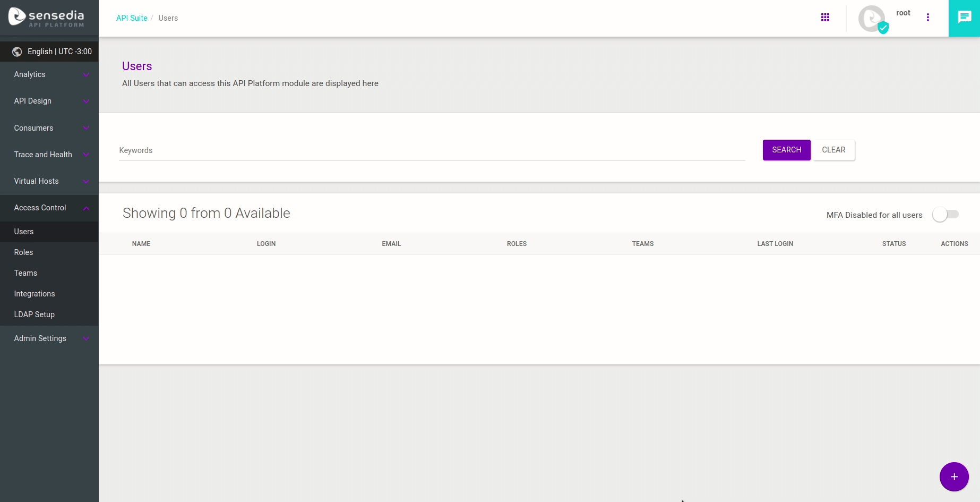Click the globe language icon
The image size is (980, 502).
[17, 52]
